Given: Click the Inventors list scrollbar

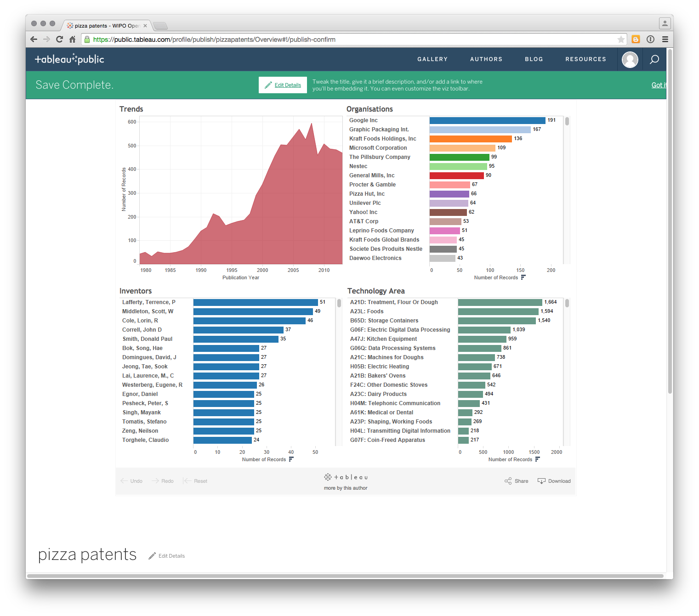Looking at the screenshot, I should (x=339, y=303).
